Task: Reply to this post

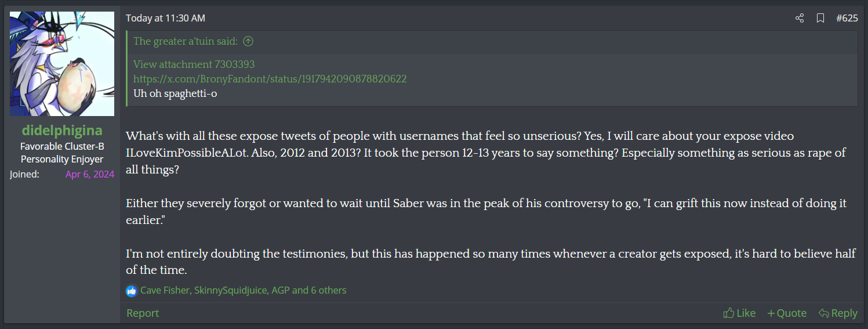Action: click(838, 313)
